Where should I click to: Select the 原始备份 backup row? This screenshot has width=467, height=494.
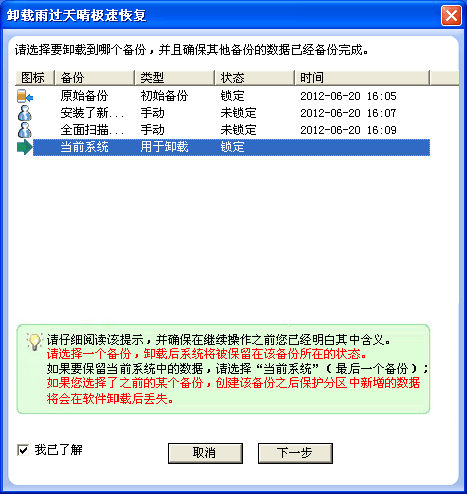[223, 96]
